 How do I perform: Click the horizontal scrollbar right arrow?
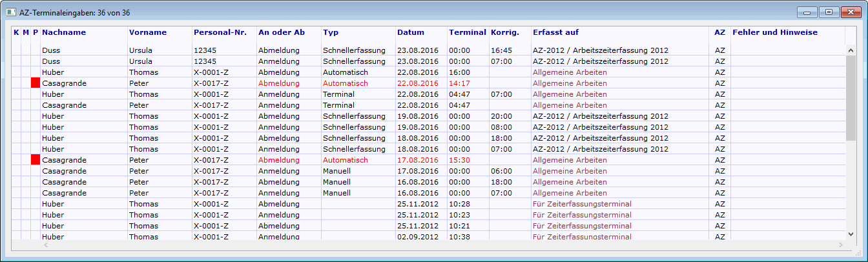[x=840, y=245]
